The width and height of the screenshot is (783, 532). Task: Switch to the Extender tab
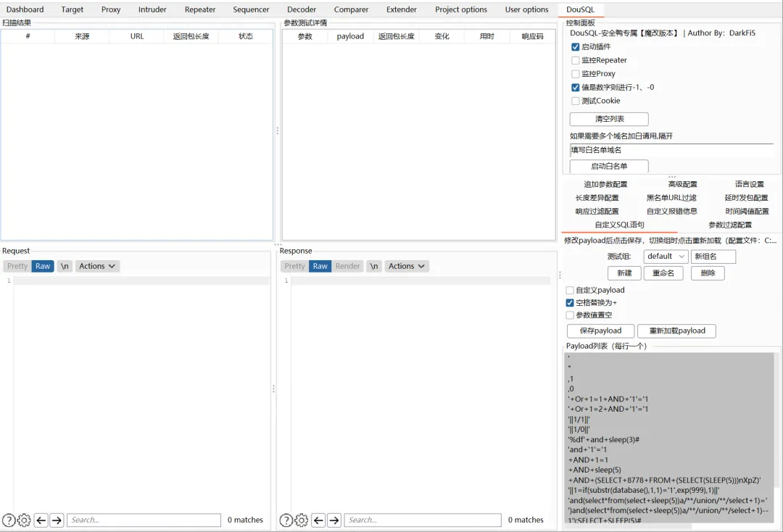tap(402, 9)
